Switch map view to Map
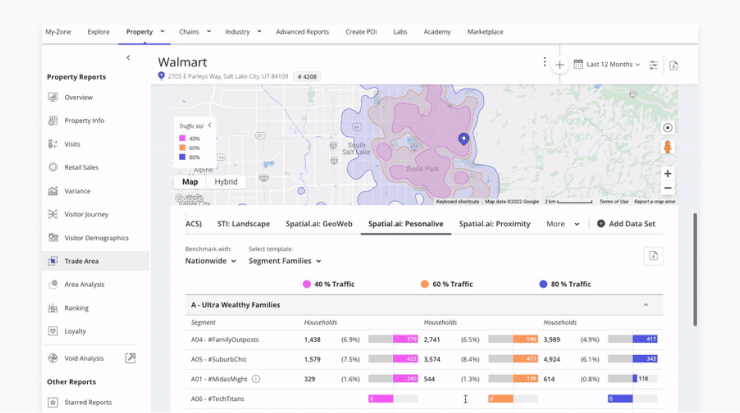The image size is (740, 413). point(190,182)
